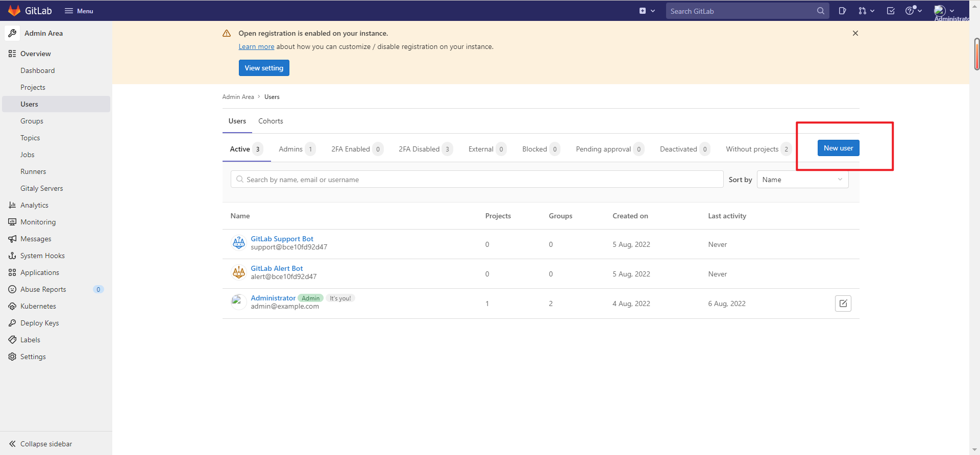Open GitLab Alert Bot profile link

[x=277, y=268]
